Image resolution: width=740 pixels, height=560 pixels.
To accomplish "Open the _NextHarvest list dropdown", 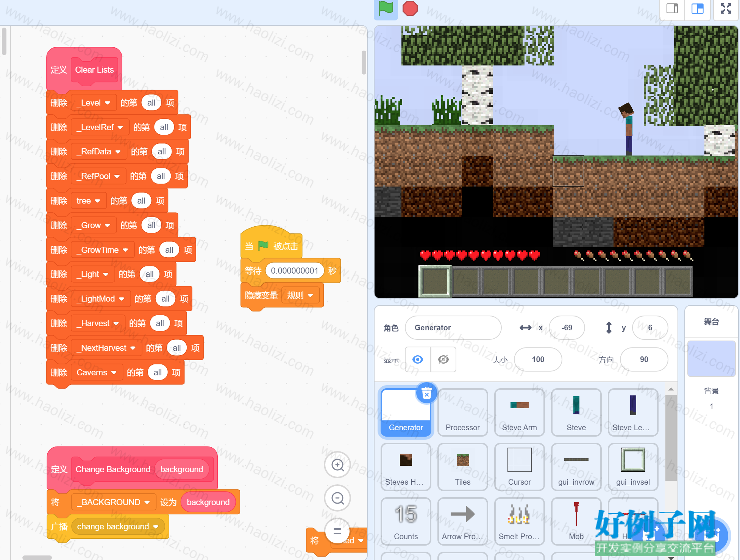I will click(106, 348).
